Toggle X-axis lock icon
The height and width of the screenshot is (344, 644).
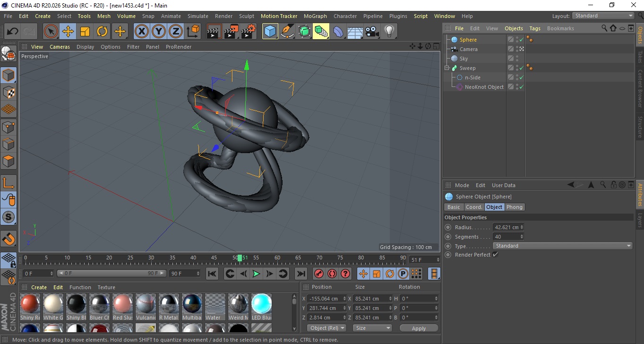[x=141, y=32]
